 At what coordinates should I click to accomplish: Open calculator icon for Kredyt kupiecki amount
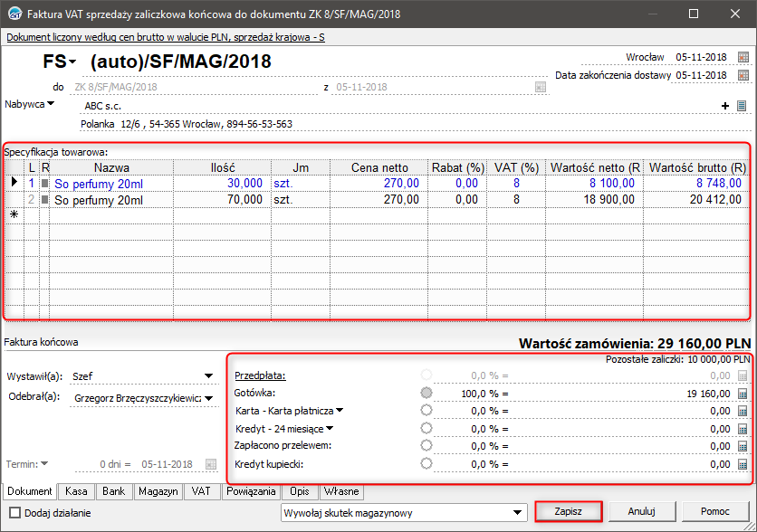[x=743, y=464]
